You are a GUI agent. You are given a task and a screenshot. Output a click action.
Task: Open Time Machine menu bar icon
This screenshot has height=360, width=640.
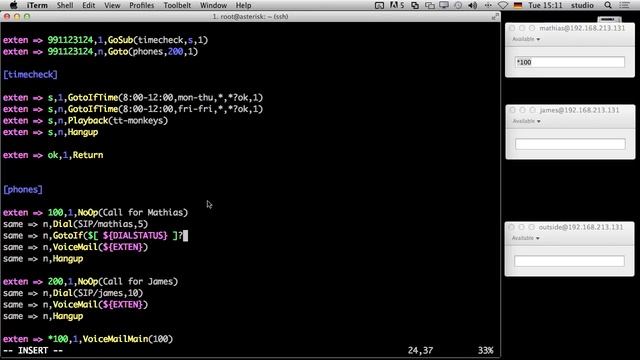458,5
